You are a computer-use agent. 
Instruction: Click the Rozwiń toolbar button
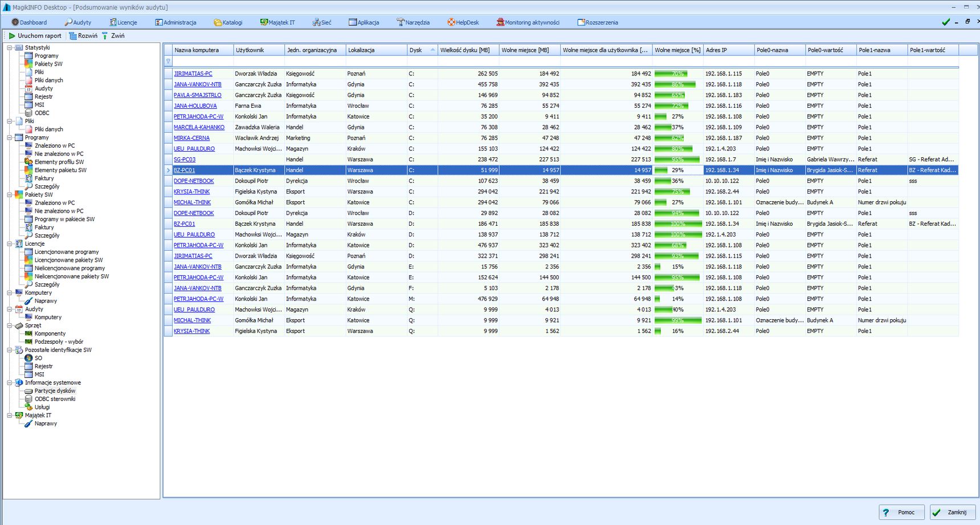coord(83,35)
